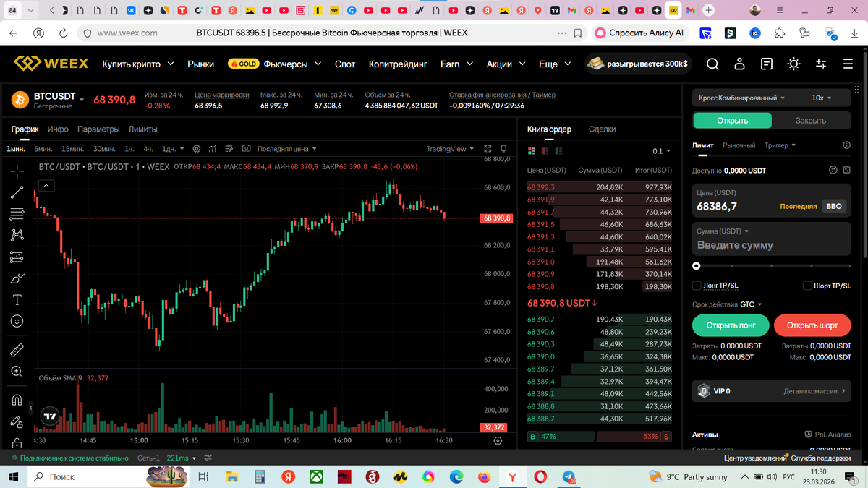The height and width of the screenshot is (488, 868).
Task: Open the emoji icons tool
Action: pyautogui.click(x=17, y=321)
